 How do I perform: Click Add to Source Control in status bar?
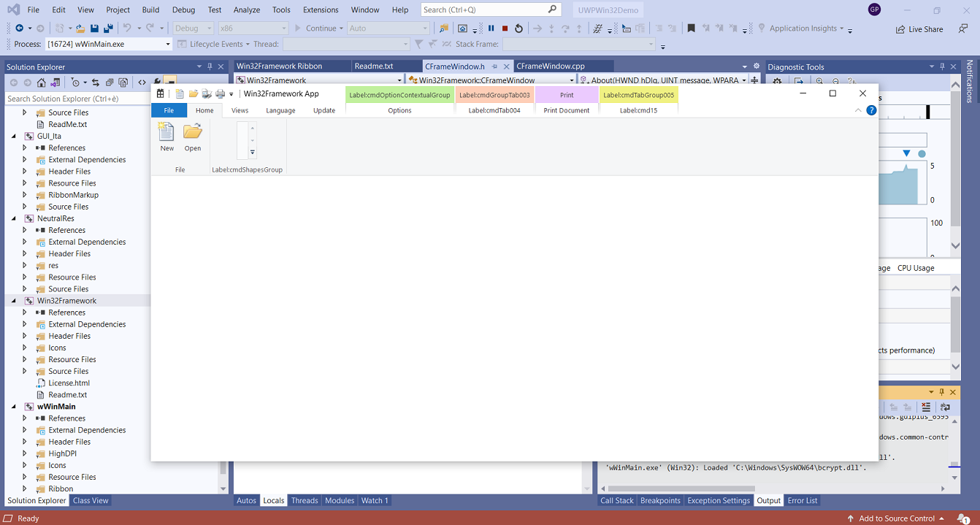coord(896,518)
